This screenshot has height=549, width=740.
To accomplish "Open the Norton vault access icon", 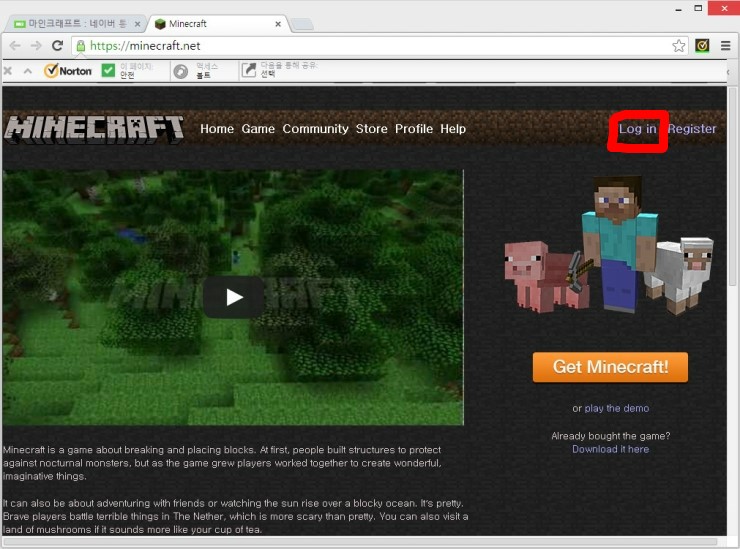I will [x=181, y=71].
